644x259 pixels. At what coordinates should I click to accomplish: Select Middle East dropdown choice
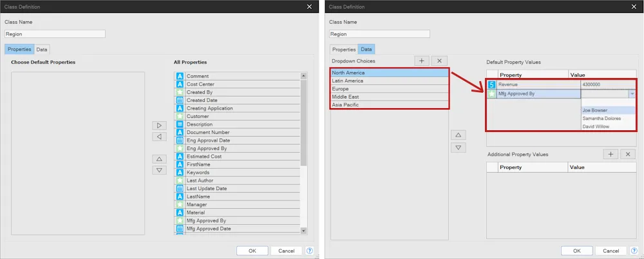point(390,97)
